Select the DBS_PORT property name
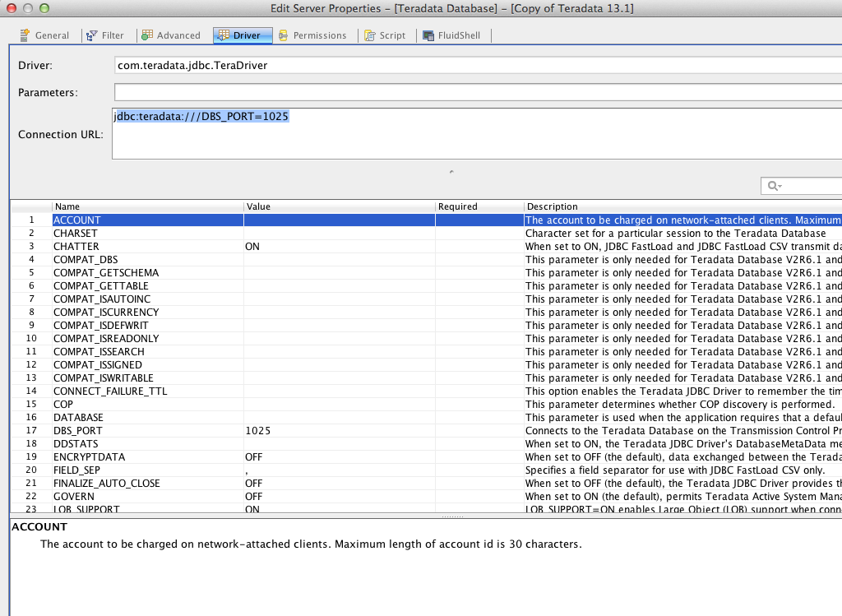This screenshot has width=842, height=616. coord(78,431)
